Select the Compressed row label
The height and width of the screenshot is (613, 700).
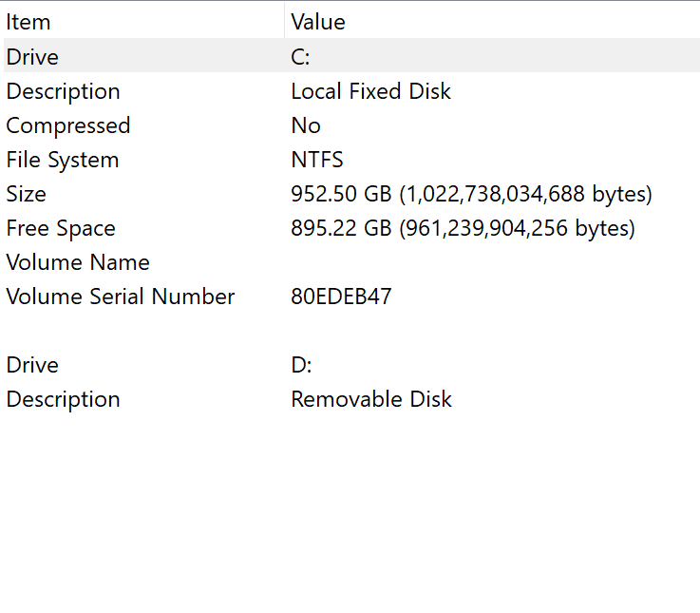coord(68,125)
